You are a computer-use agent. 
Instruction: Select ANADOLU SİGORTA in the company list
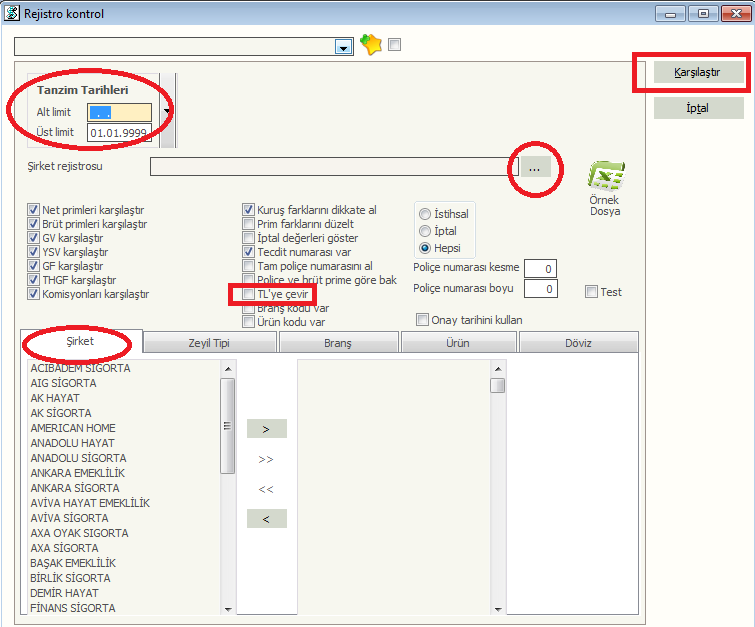(79, 458)
